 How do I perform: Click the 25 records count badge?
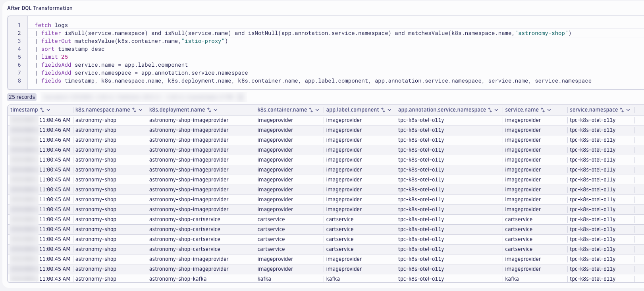pos(22,97)
